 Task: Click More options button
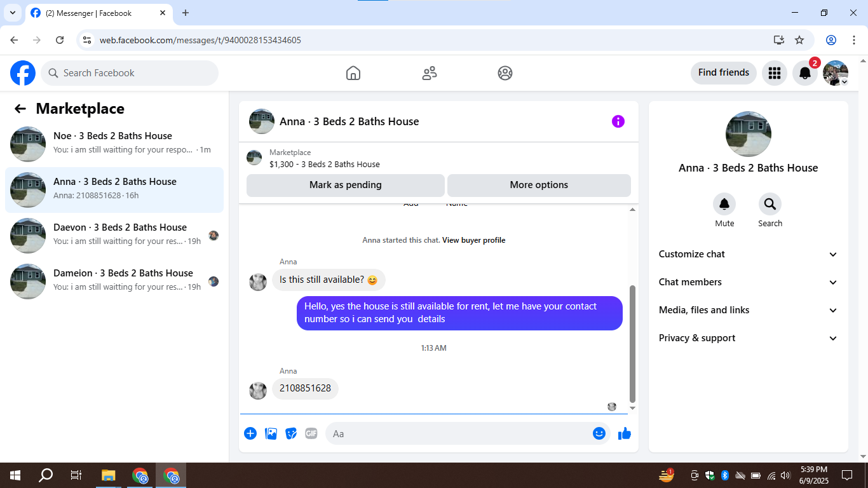[x=539, y=185]
